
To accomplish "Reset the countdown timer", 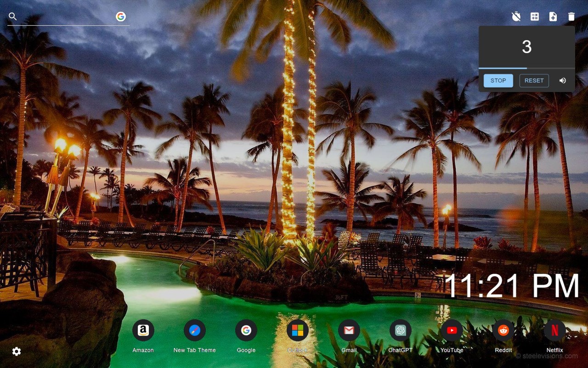I will pyautogui.click(x=534, y=80).
